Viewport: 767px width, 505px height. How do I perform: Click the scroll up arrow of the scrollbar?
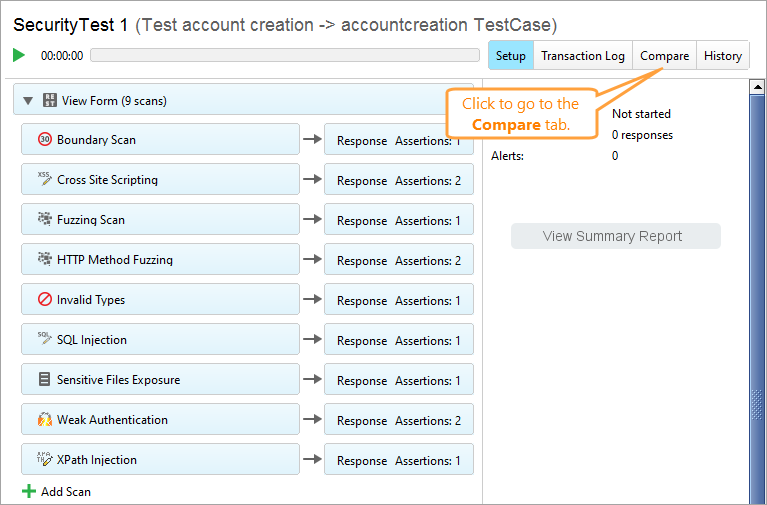pyautogui.click(x=757, y=87)
